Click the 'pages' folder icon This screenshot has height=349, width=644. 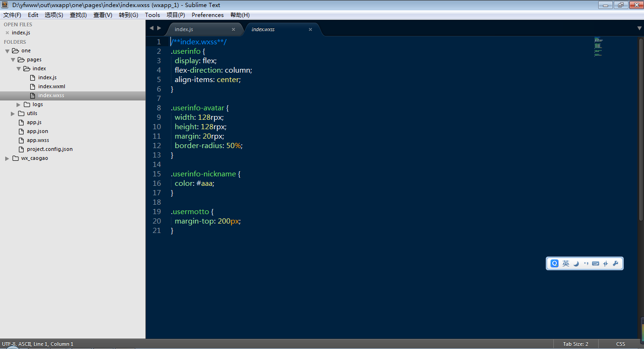click(x=21, y=59)
